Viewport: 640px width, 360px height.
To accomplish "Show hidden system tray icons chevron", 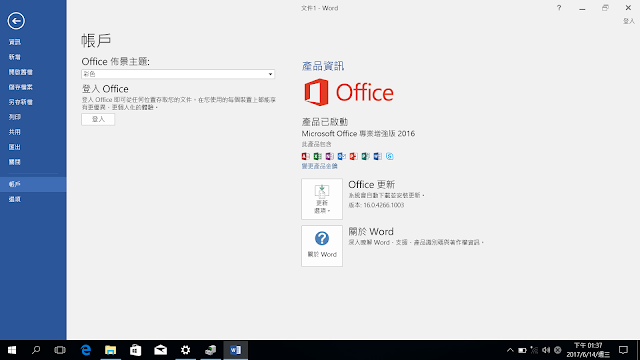I will (510, 350).
